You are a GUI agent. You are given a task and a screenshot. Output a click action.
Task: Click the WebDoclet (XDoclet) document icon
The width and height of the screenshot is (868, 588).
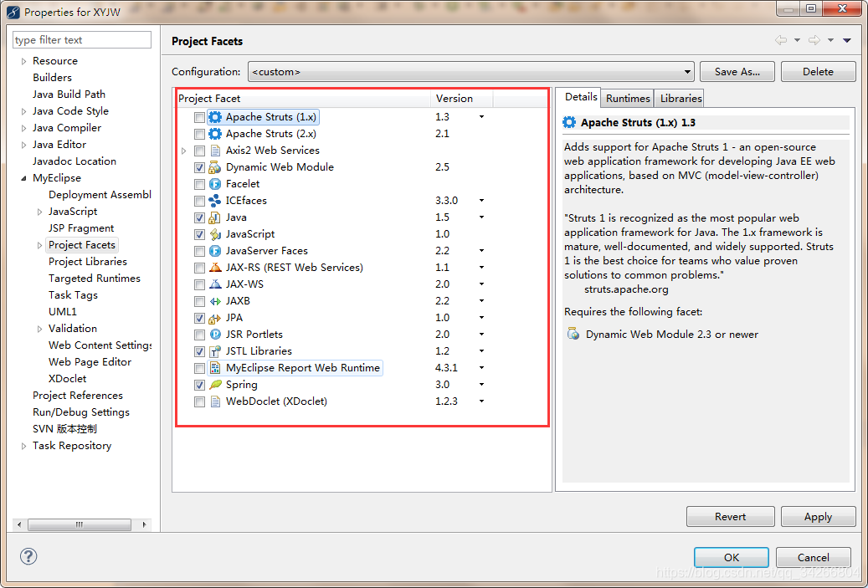point(215,401)
